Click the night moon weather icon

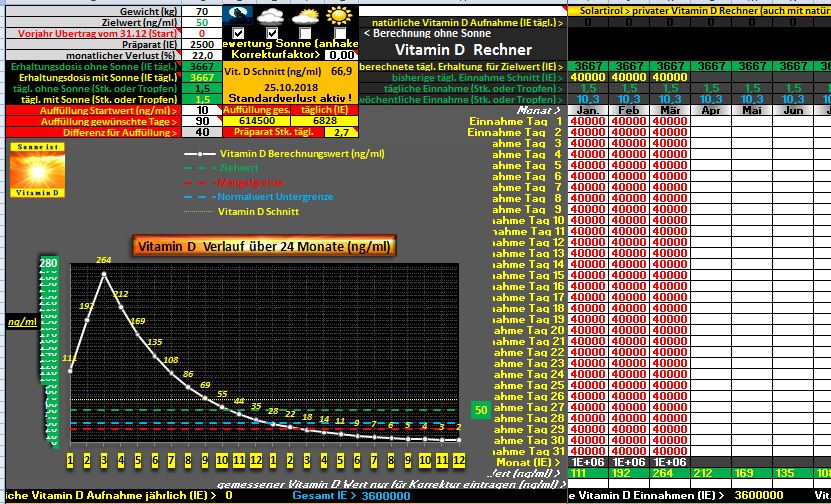click(238, 15)
